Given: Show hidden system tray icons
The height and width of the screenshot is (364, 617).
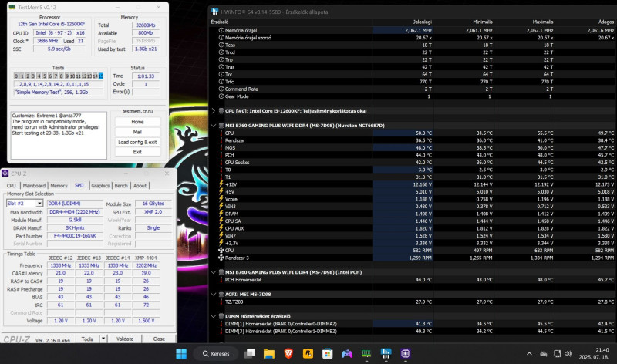Looking at the screenshot, I should pos(529,354).
